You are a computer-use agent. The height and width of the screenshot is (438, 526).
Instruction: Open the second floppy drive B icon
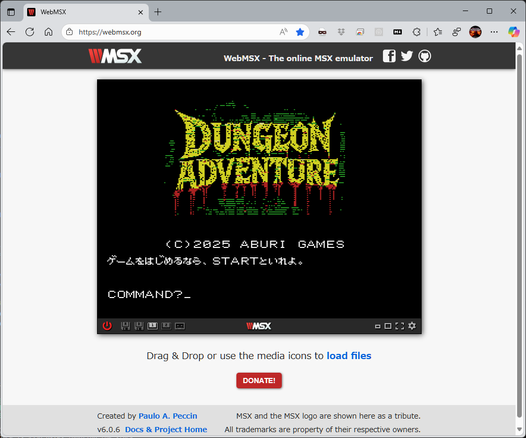(x=139, y=326)
